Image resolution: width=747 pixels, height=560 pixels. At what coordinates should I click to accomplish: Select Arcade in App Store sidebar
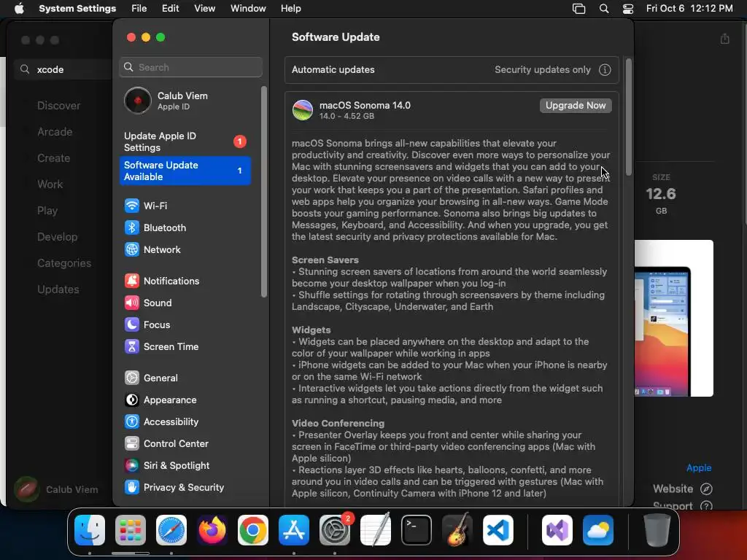(55, 132)
